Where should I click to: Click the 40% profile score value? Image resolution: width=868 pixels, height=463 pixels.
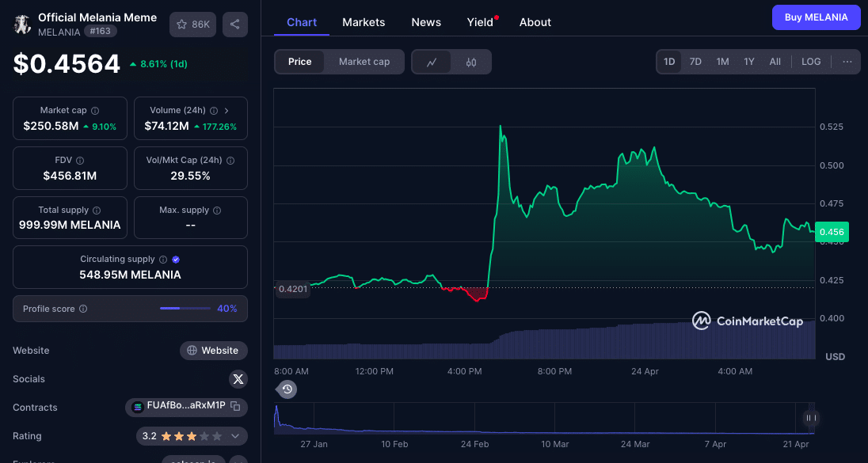[x=227, y=309]
